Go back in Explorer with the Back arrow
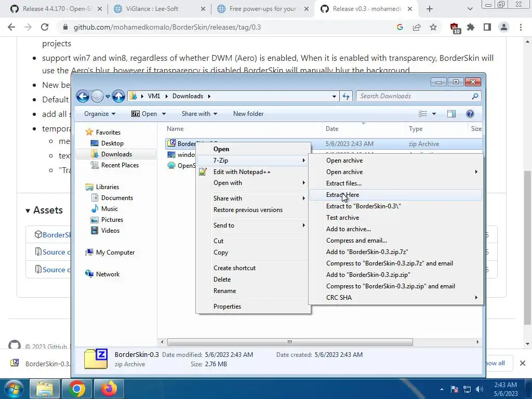The height and width of the screenshot is (399, 532). 83,96
